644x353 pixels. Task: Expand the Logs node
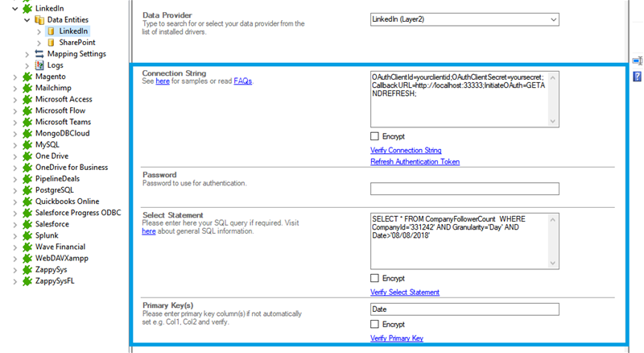tap(27, 65)
